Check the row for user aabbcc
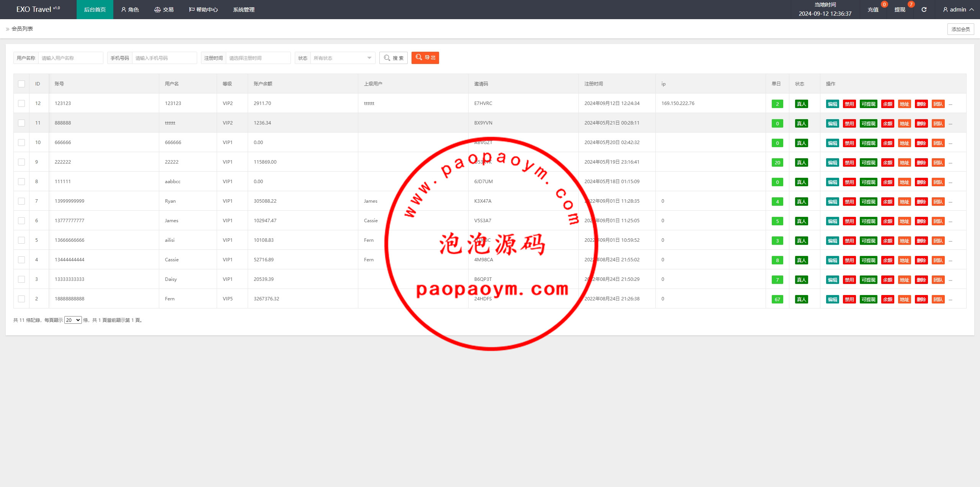Viewport: 980px width, 487px height. (21, 182)
